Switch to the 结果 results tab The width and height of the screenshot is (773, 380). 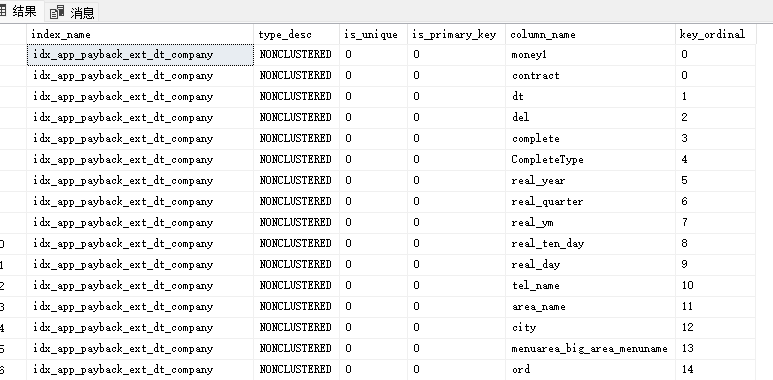click(x=20, y=11)
